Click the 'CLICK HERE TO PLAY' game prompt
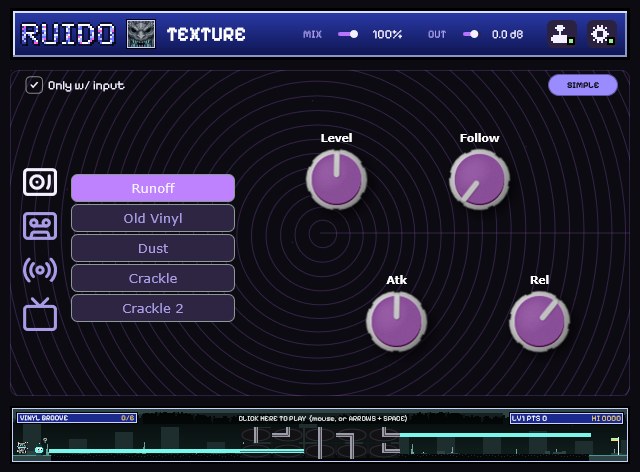640x472 pixels. [x=322, y=419]
